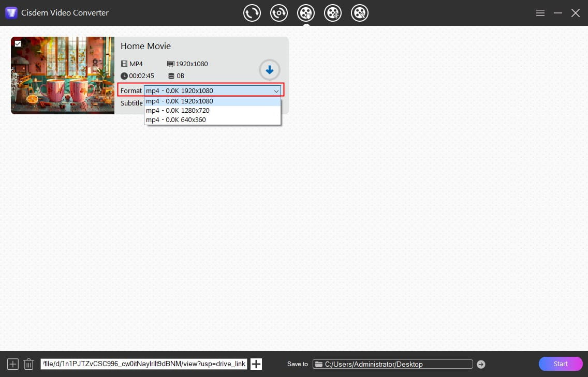Click the folder icon in Save to field
The image size is (588, 377).
click(319, 364)
